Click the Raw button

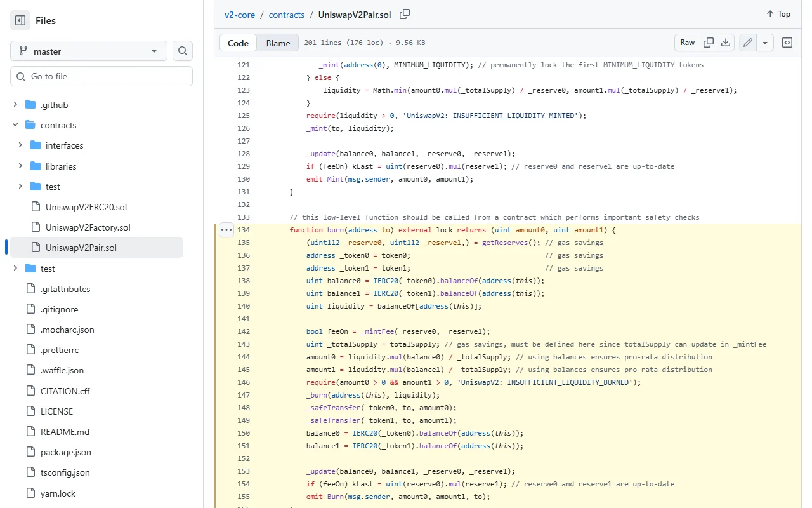click(x=688, y=43)
